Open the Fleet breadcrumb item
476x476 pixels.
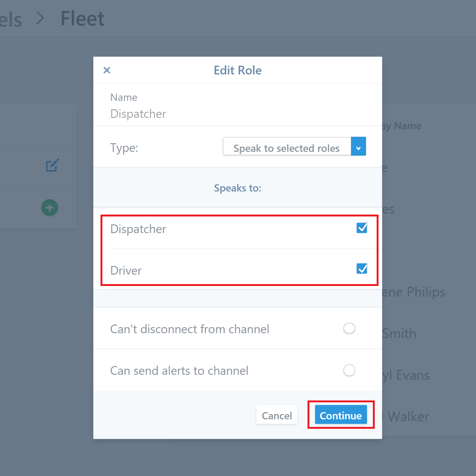click(x=82, y=19)
